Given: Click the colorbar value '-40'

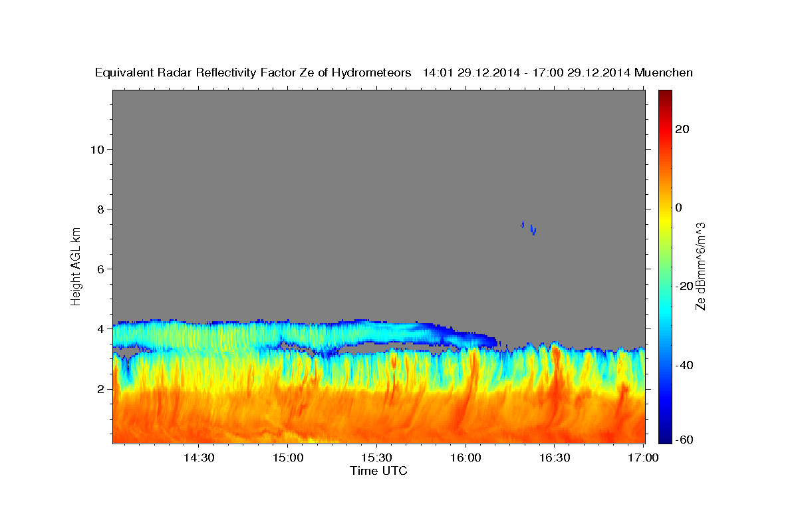Looking at the screenshot, I should pos(685,365).
